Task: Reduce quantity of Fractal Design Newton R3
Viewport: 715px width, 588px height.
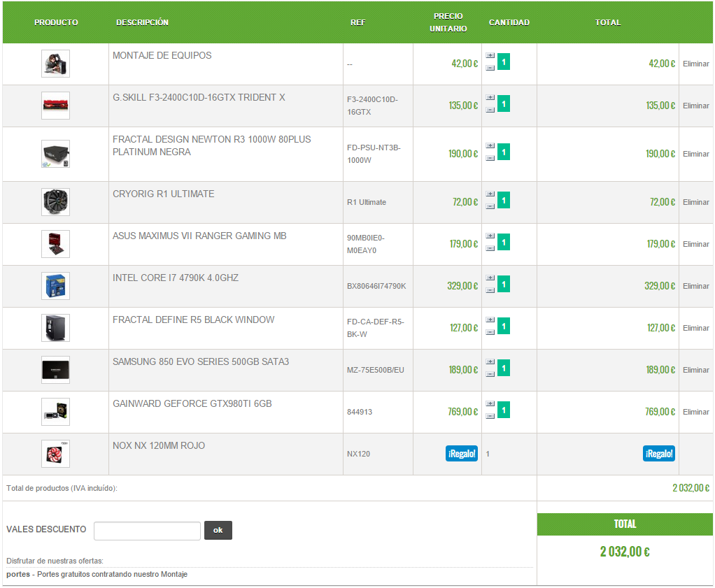Action: (x=490, y=158)
